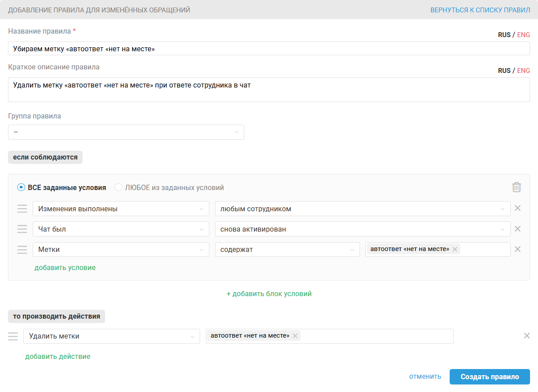
Task: Open the "содержат" operator dropdown
Action: 287,249
